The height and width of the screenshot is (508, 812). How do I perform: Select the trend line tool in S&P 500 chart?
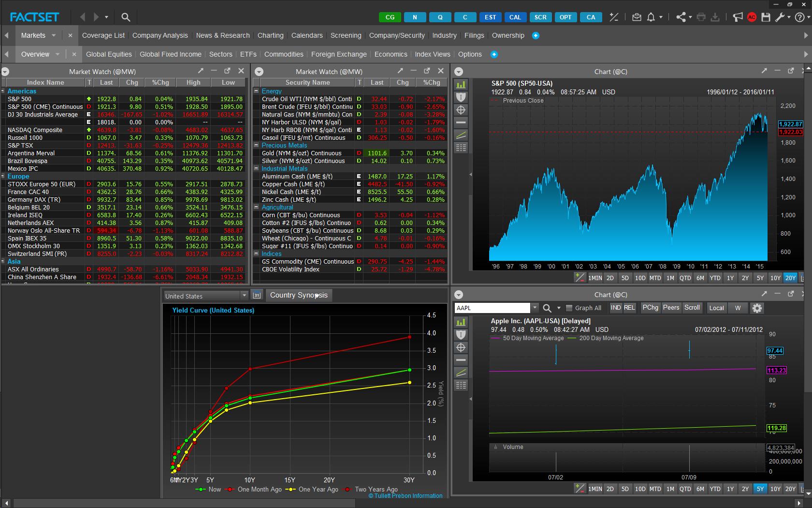461,135
